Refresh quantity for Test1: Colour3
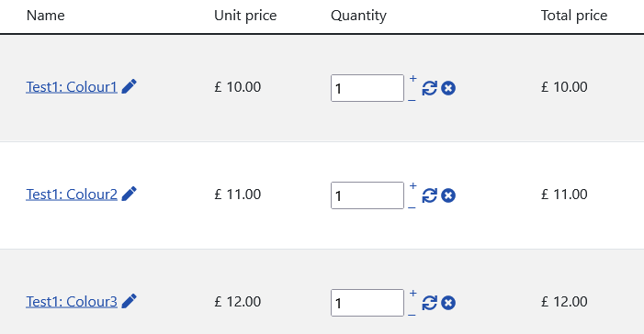This screenshot has width=644, height=334. (430, 303)
